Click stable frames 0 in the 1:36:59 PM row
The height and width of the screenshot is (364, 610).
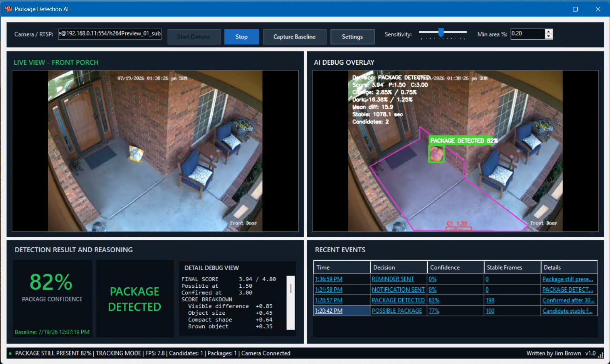click(x=487, y=279)
